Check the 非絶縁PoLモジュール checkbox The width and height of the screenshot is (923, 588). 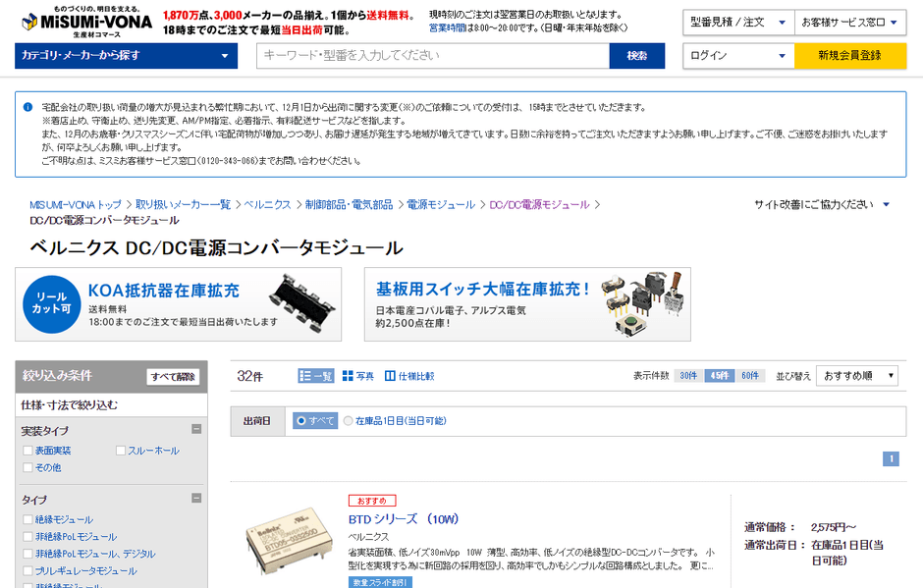click(x=27, y=536)
